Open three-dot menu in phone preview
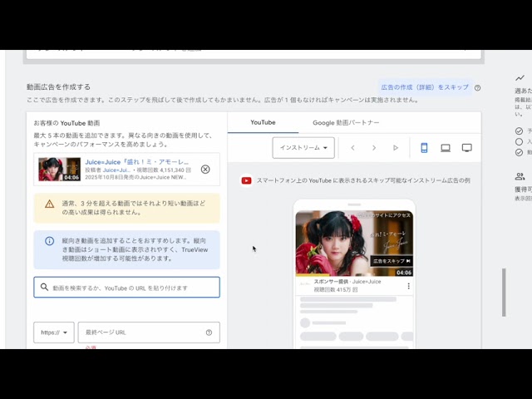 click(x=408, y=286)
